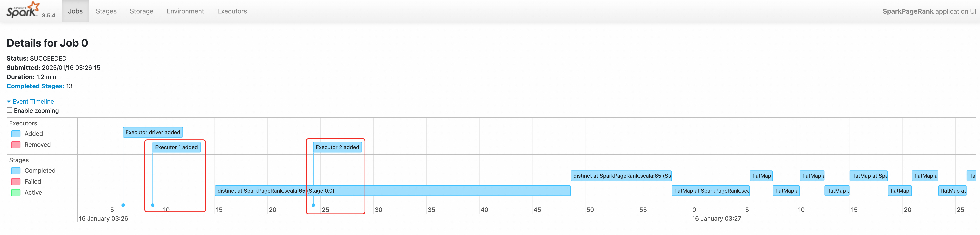
Task: Select the Executor 2 added event
Action: (337, 147)
